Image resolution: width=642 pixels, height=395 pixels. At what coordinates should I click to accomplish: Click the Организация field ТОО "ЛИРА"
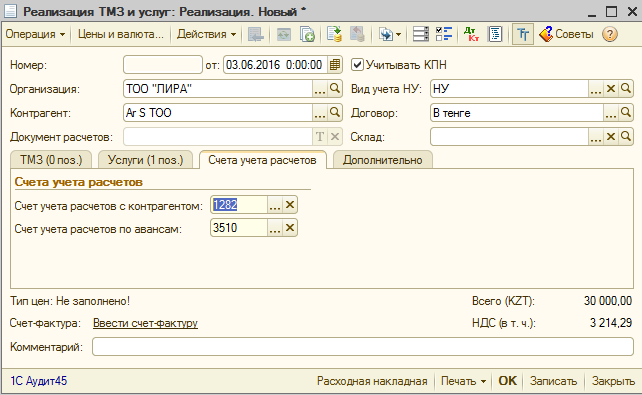point(218,88)
